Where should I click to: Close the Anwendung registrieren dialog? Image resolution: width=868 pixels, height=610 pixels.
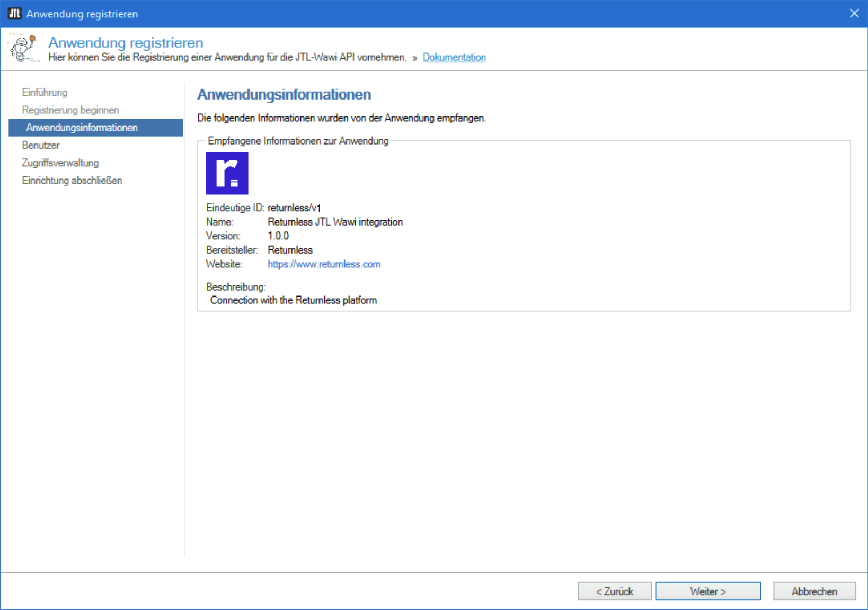click(x=854, y=13)
